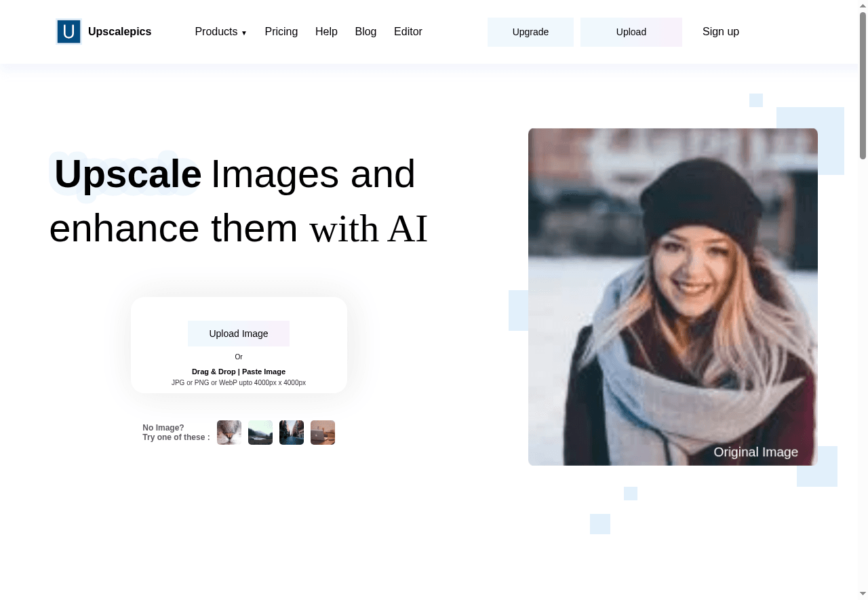Click the Upload button in the header
The image size is (868, 600).
coord(631,32)
